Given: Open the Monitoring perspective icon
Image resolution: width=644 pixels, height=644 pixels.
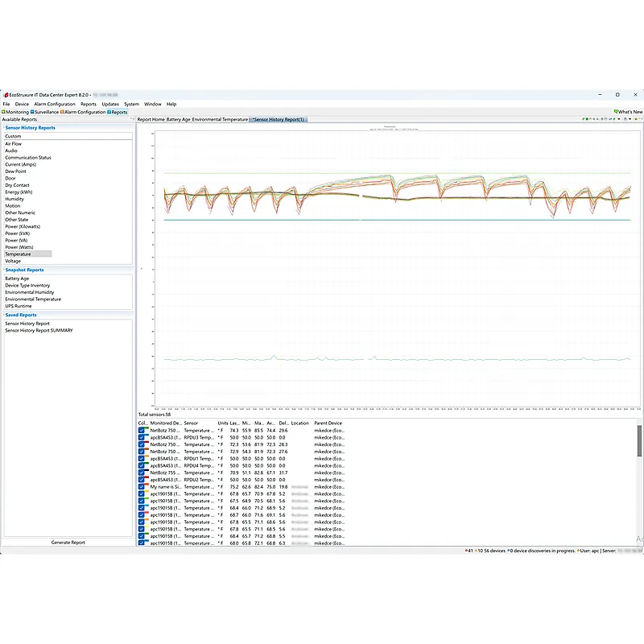Looking at the screenshot, I should point(3,112).
